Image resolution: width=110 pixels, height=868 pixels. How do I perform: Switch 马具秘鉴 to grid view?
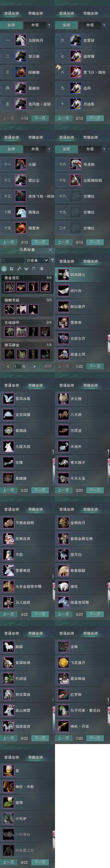pos(11,269)
